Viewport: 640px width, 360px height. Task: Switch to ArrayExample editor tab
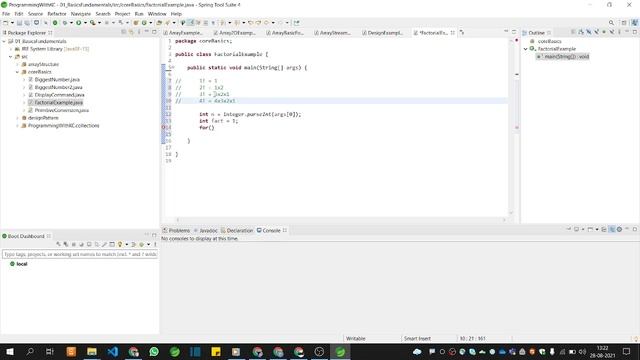click(183, 33)
